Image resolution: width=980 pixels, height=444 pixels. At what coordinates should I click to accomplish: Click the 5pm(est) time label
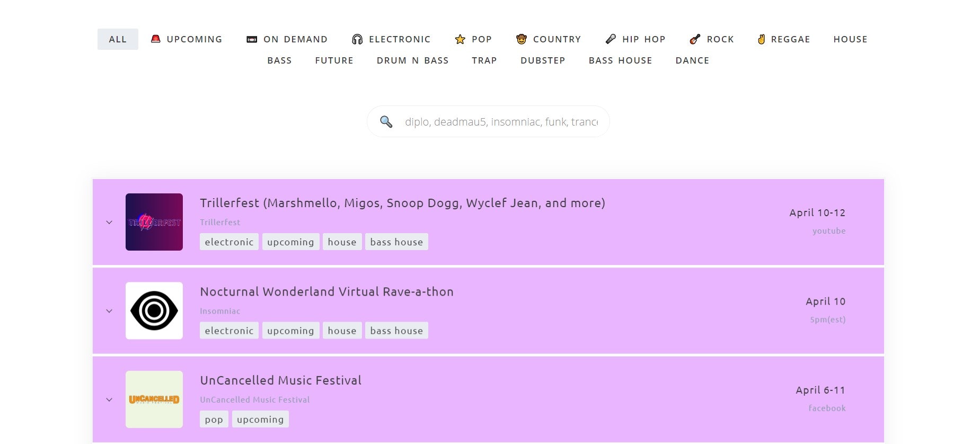[x=827, y=319]
